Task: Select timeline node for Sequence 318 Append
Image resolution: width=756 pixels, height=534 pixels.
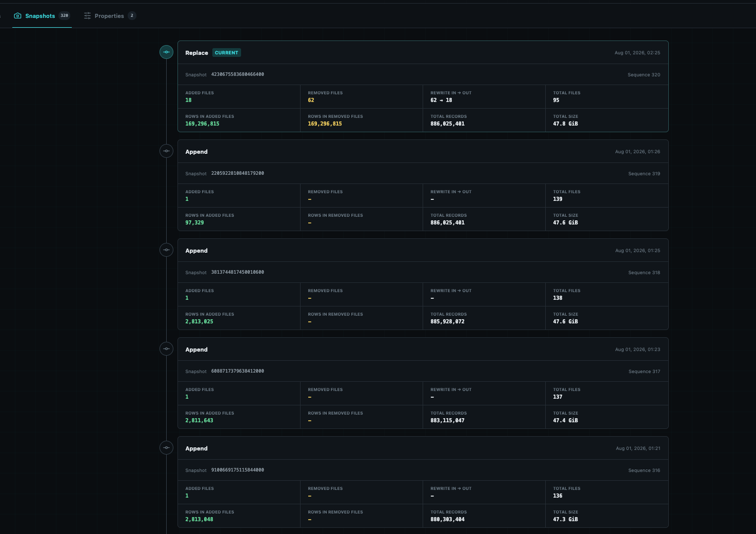Action: click(x=166, y=250)
